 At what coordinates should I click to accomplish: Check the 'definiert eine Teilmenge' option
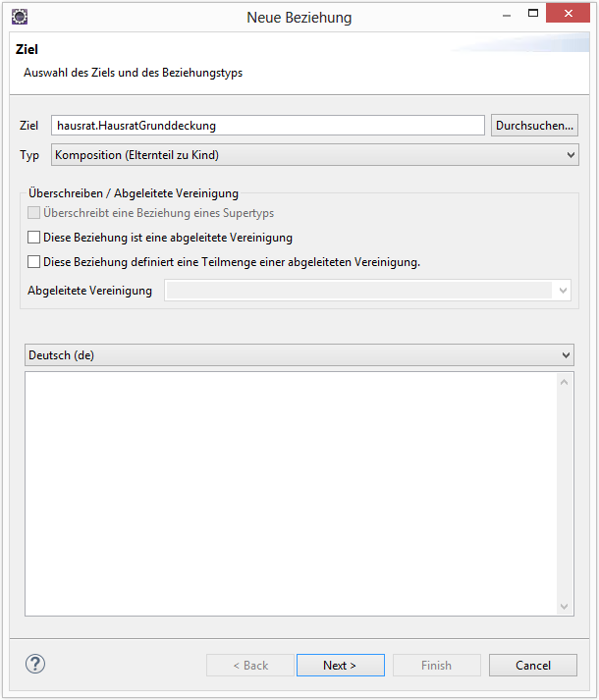coord(34,262)
